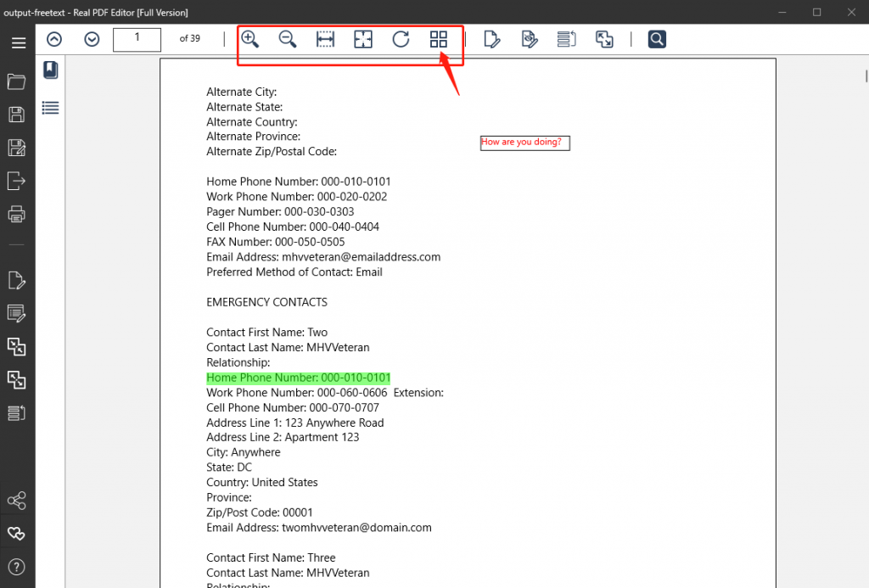Click the share icon in the sidebar
Screen dimensions: 869x588
coord(17,501)
